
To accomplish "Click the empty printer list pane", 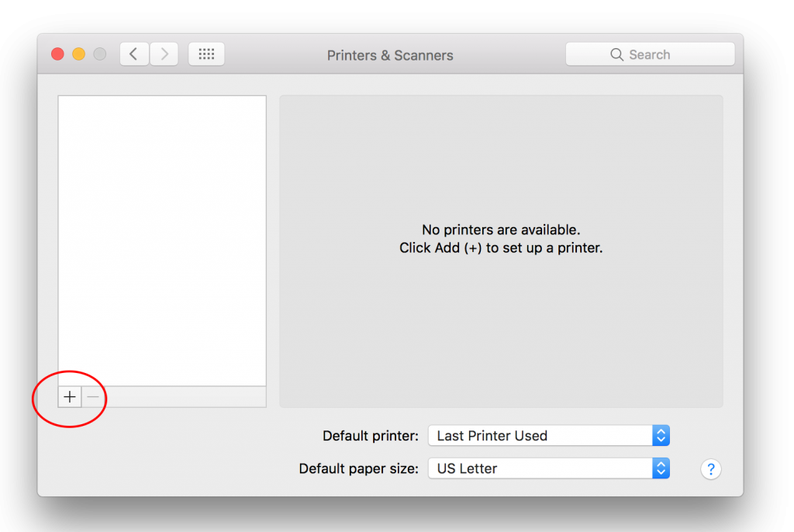I will point(161,233).
